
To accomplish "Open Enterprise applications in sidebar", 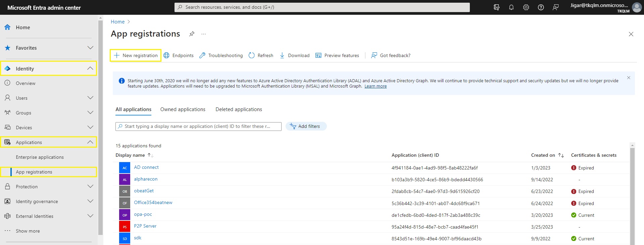I will coord(40,157).
